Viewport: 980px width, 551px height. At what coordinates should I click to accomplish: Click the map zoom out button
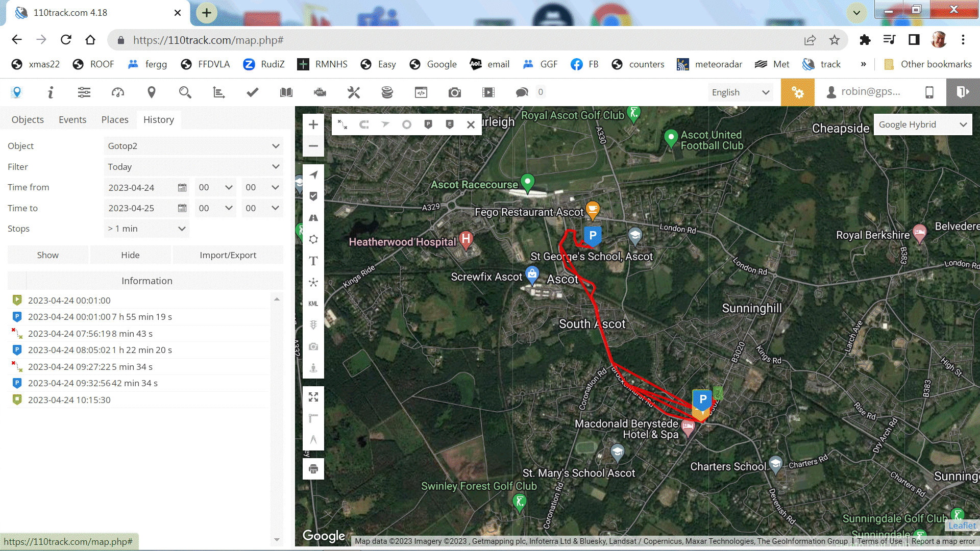point(313,146)
